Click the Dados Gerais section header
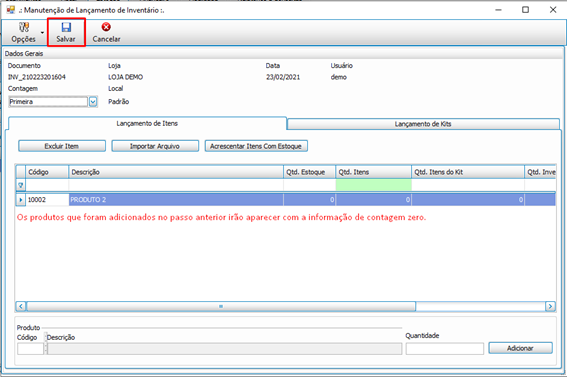Image resolution: width=567 pixels, height=377 pixels. [x=24, y=53]
